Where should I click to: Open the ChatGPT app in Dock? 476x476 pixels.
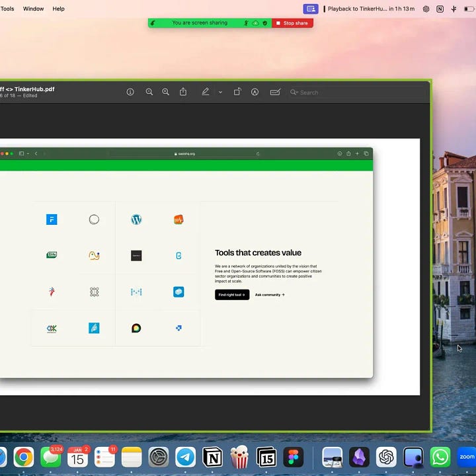click(386, 457)
